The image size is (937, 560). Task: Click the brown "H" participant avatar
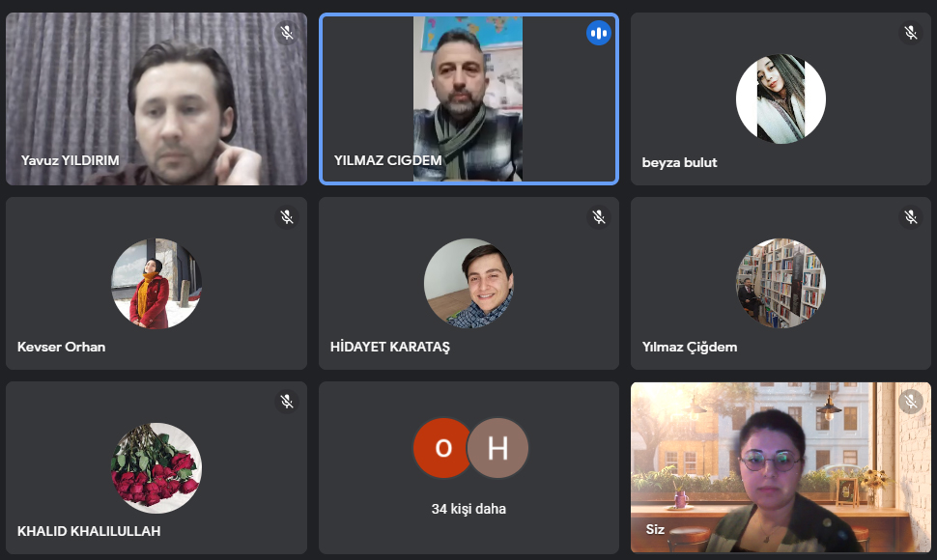pyautogui.click(x=497, y=448)
